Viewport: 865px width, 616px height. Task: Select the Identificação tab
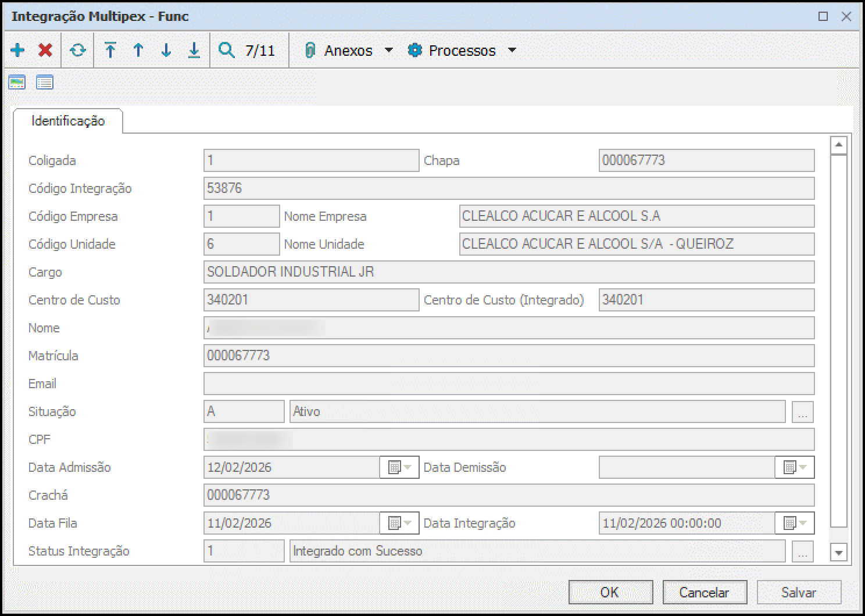[68, 121]
